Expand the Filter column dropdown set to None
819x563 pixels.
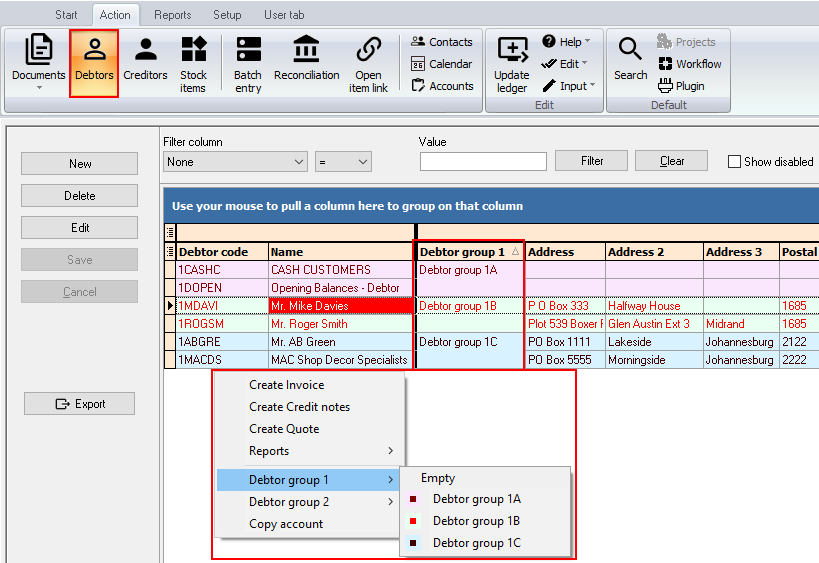(x=235, y=162)
